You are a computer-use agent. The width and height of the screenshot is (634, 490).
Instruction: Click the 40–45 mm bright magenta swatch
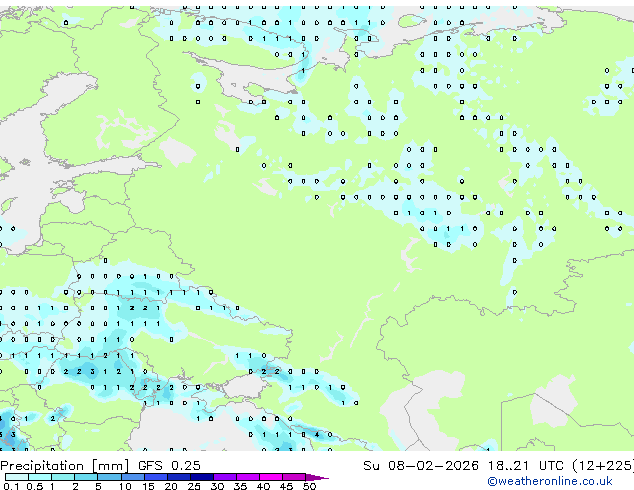pyautogui.click(x=271, y=477)
